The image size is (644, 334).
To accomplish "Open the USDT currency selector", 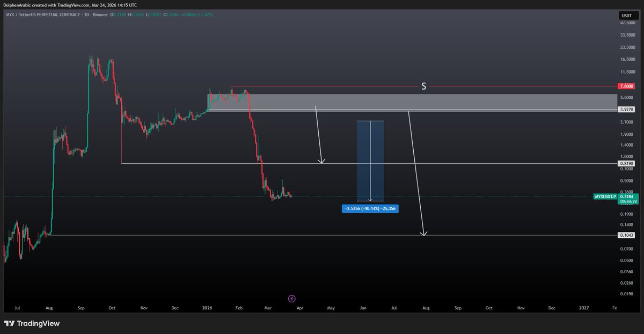I will tap(626, 16).
